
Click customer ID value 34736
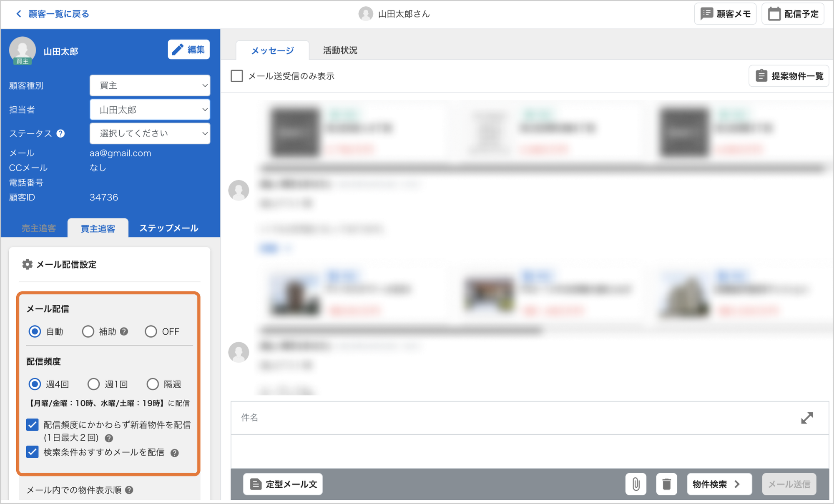click(x=104, y=197)
